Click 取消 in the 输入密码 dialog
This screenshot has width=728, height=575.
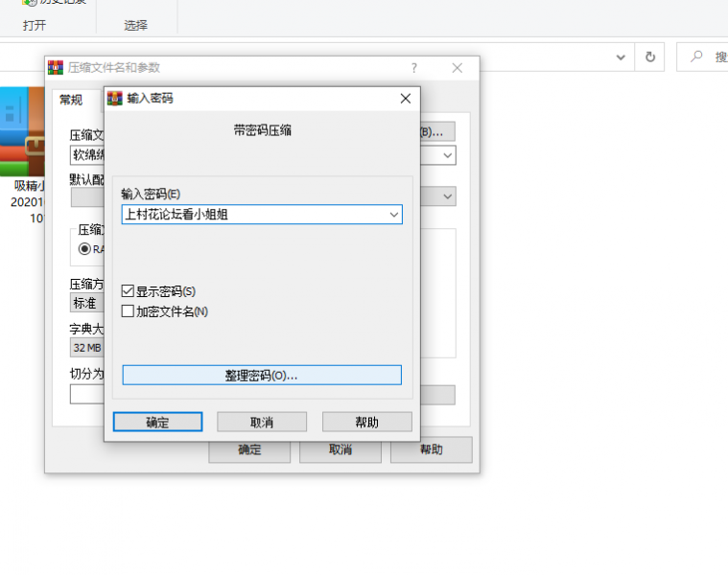(262, 423)
